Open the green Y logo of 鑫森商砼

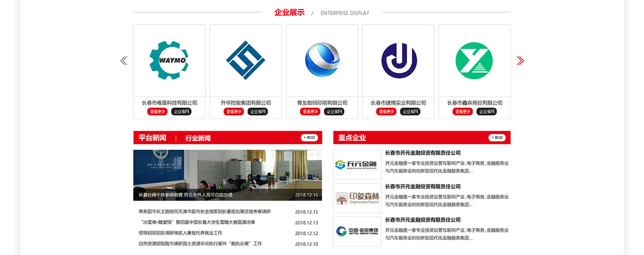pyautogui.click(x=474, y=60)
